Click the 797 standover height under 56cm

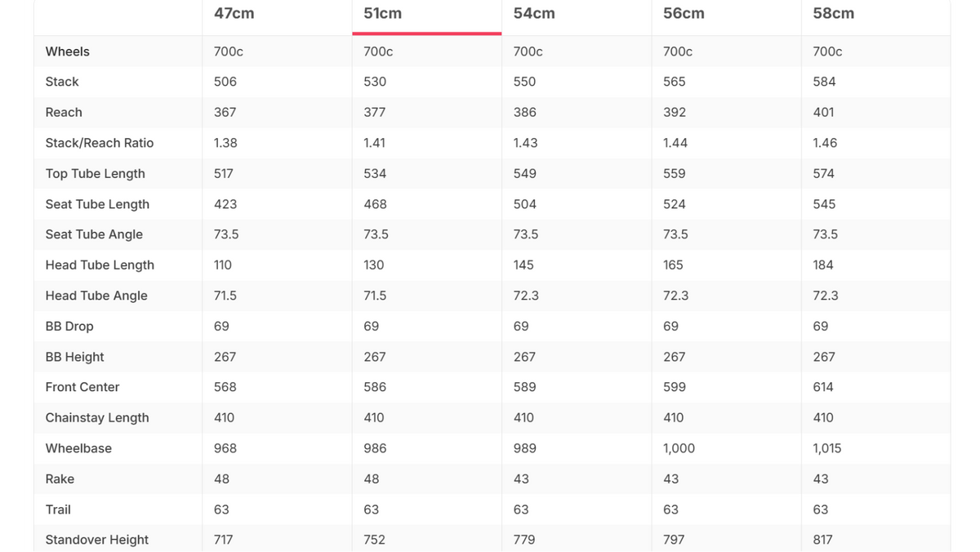coord(675,540)
